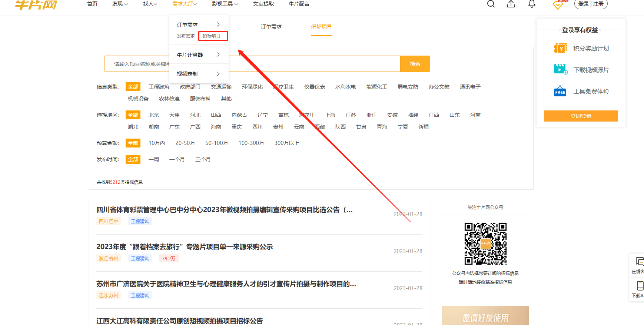Select 发布需求 in the dropdown menu
The image size is (644, 325).
pos(186,36)
